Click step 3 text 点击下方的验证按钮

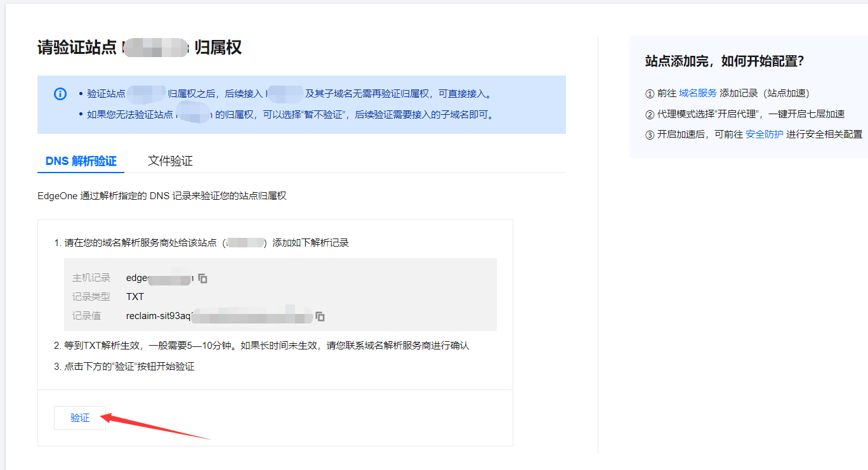(x=124, y=367)
